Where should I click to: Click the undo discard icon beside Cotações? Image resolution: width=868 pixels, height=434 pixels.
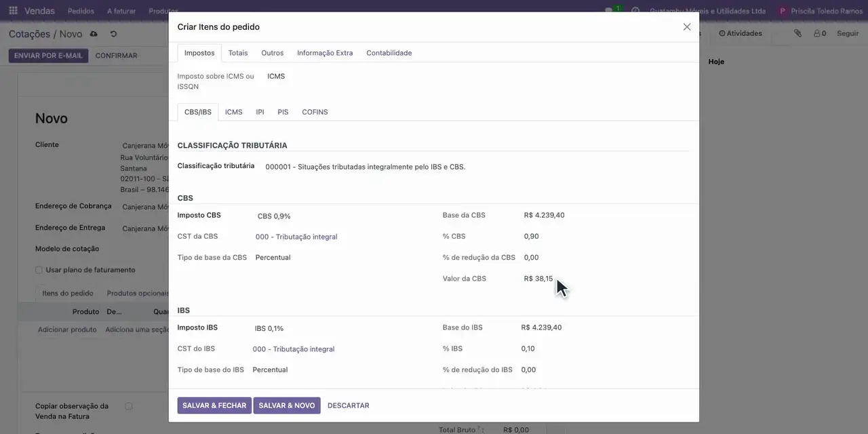[113, 34]
